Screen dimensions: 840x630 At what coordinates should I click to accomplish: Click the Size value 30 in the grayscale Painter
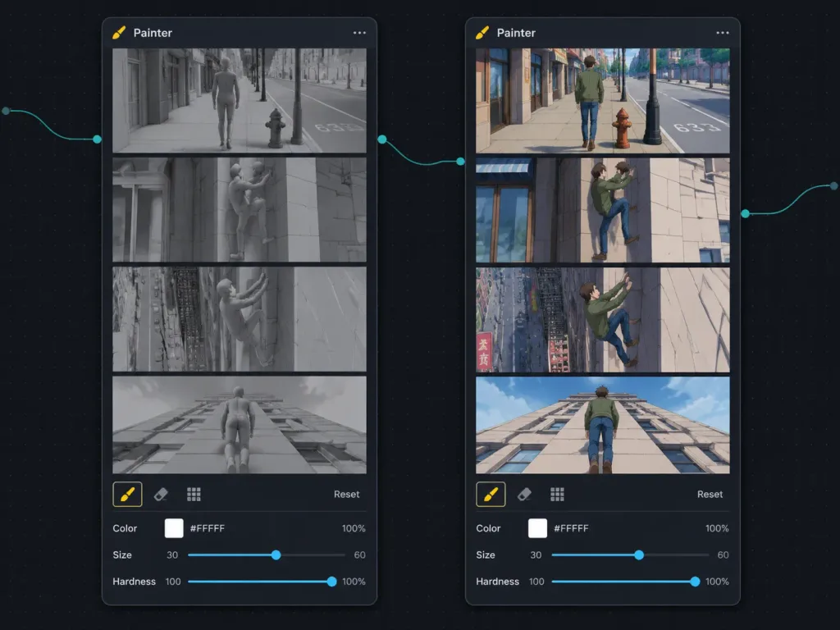[172, 555]
